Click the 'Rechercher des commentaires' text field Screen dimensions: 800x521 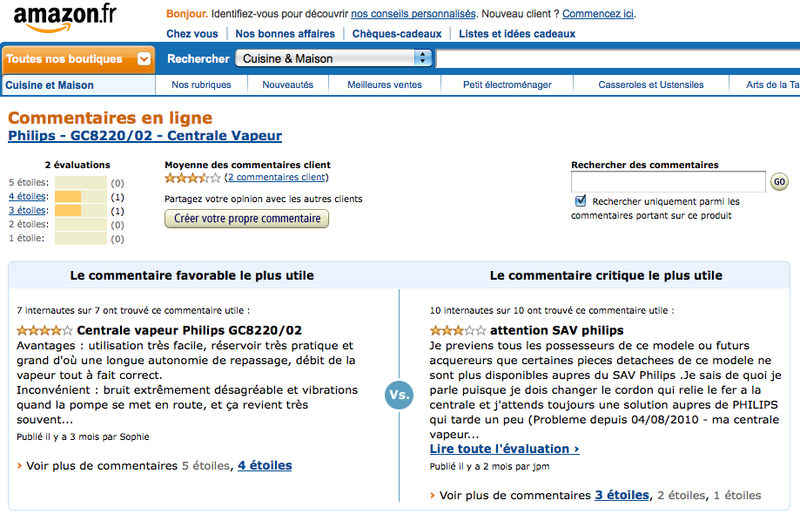click(x=668, y=182)
